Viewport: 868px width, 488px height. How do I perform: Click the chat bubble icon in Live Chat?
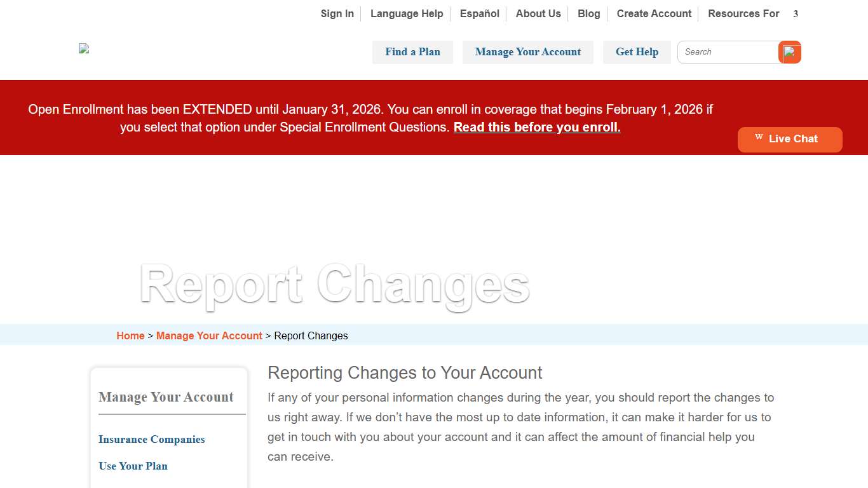pos(758,136)
